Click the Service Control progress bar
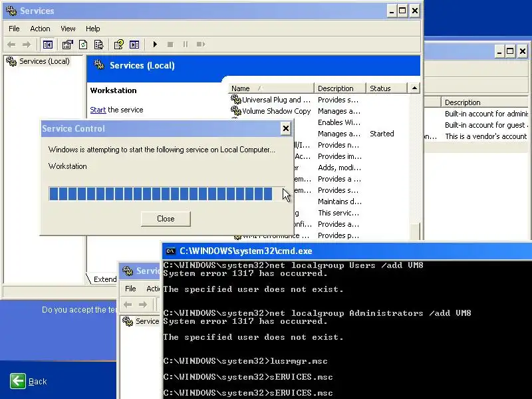Screen dimensions: 532x399 click(x=166, y=194)
